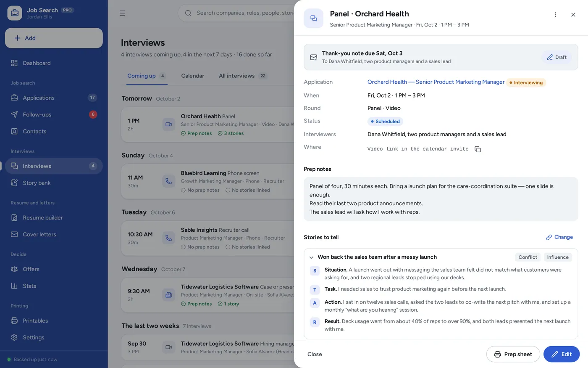Screen dimensions: 588x368
Task: Select Interviews in the sidebar
Action: point(54,166)
